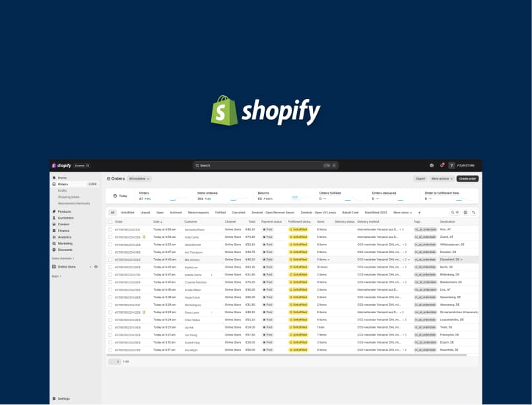
Task: Open Shipping labels in the sidebar
Action: pos(69,197)
